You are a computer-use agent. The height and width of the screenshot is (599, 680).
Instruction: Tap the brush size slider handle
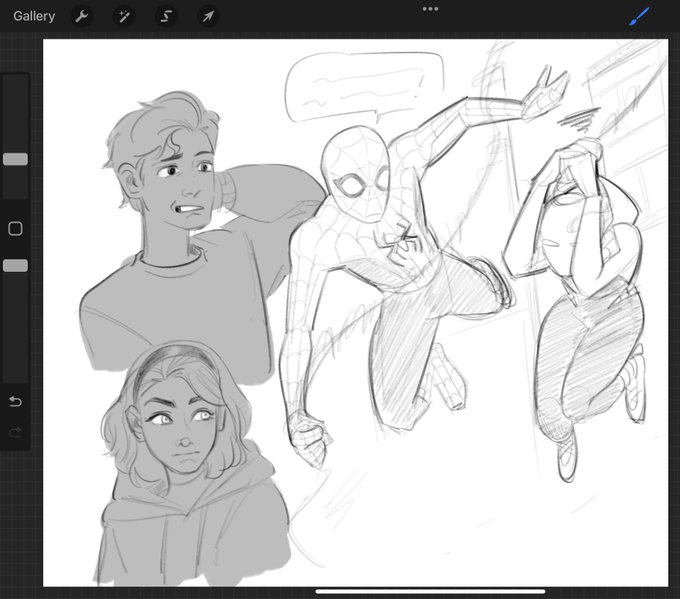point(15,159)
